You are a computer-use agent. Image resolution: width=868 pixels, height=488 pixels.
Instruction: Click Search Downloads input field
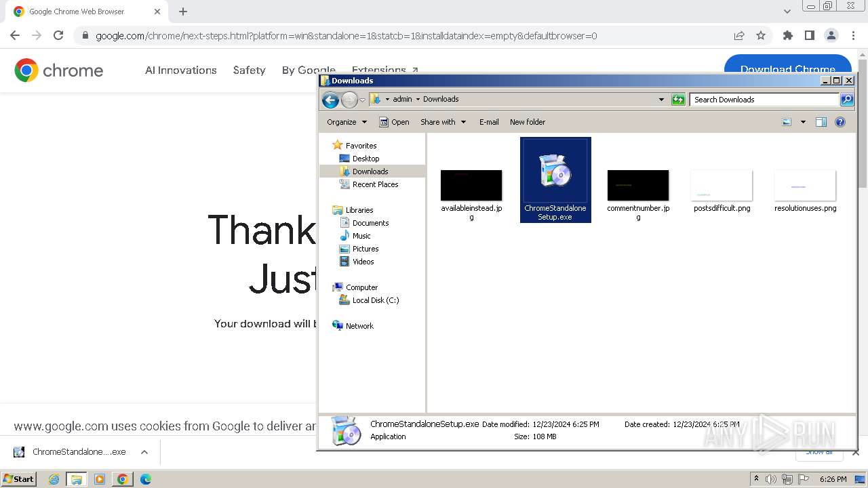(765, 100)
